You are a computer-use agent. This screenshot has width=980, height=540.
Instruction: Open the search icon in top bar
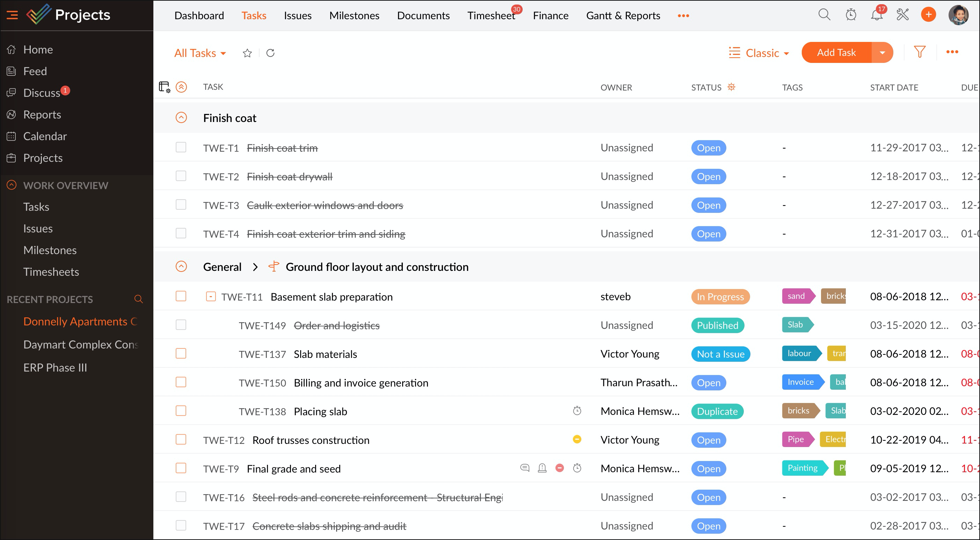[x=824, y=15]
